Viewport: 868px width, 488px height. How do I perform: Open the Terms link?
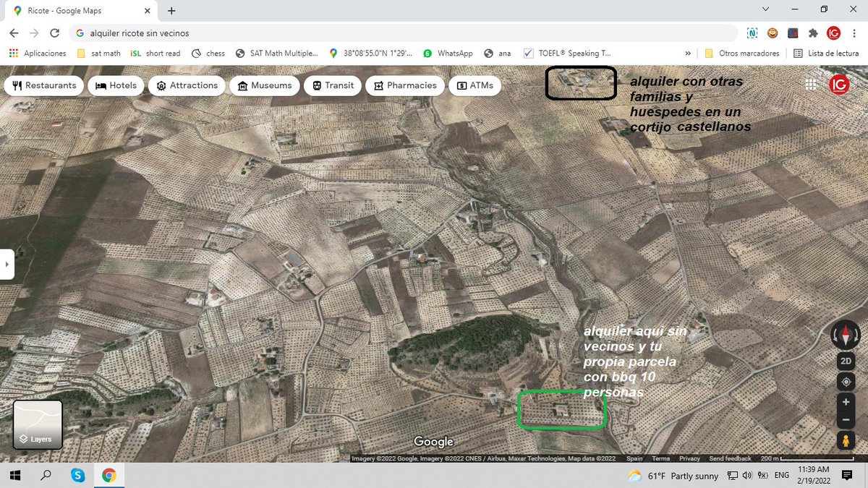click(x=660, y=458)
